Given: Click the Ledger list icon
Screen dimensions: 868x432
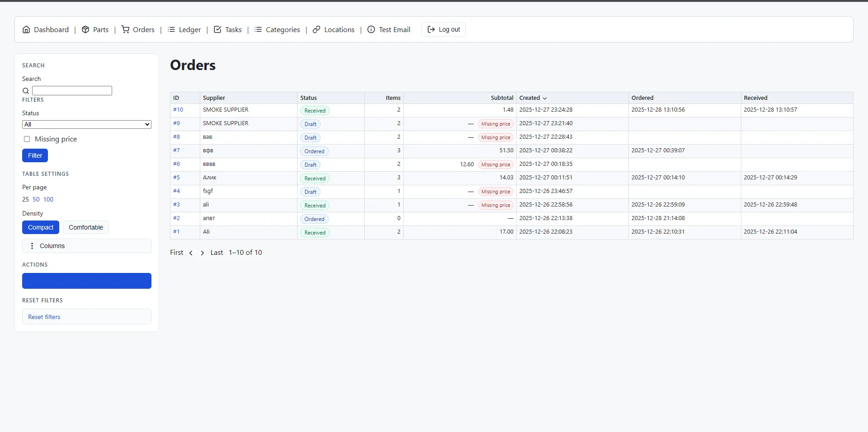Looking at the screenshot, I should coord(171,29).
